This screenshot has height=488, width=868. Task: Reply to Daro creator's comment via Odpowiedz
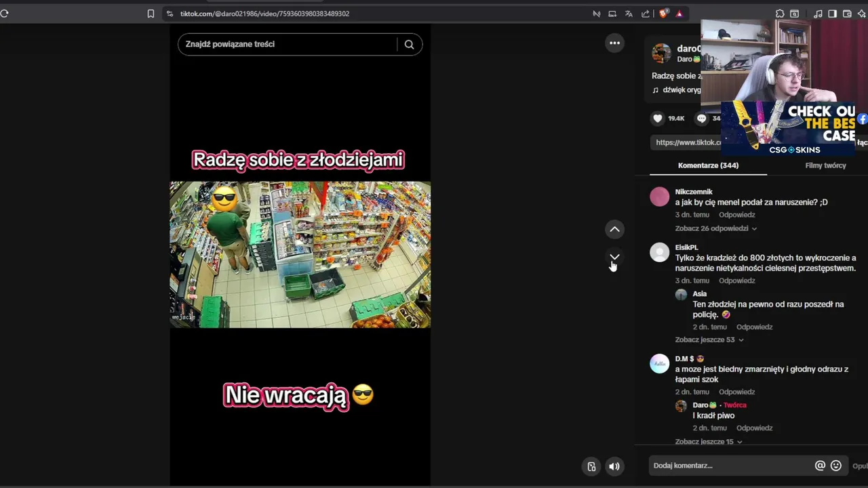pos(754,428)
